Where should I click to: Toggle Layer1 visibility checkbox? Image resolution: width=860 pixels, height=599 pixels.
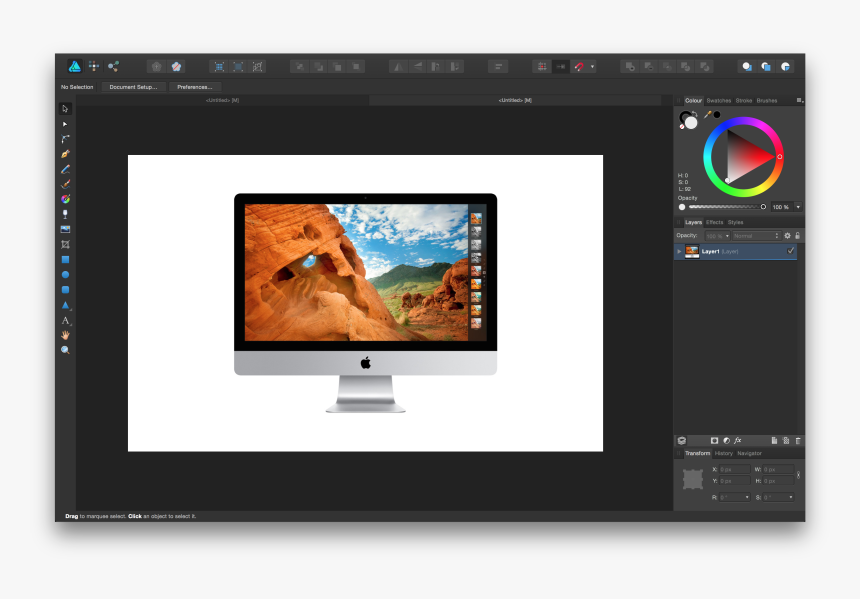[790, 251]
